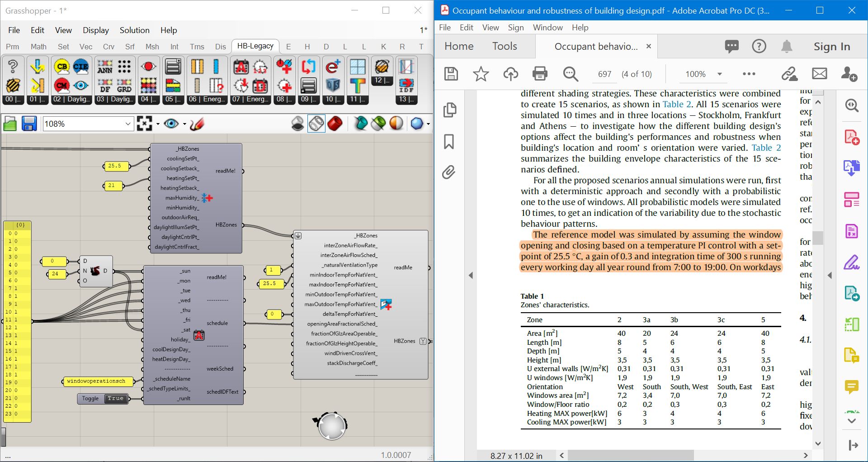Save the PDF in Acrobat
Screen dimensions: 868x462
pos(451,74)
